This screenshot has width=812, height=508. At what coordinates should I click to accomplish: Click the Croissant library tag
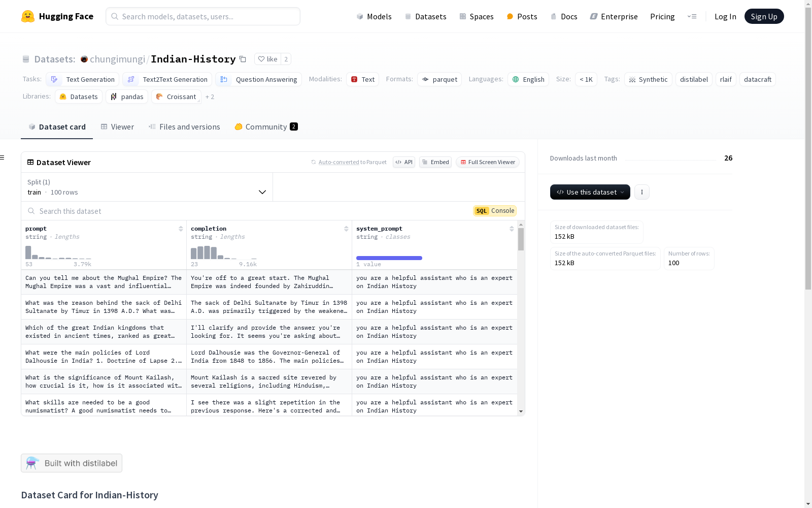(x=176, y=97)
